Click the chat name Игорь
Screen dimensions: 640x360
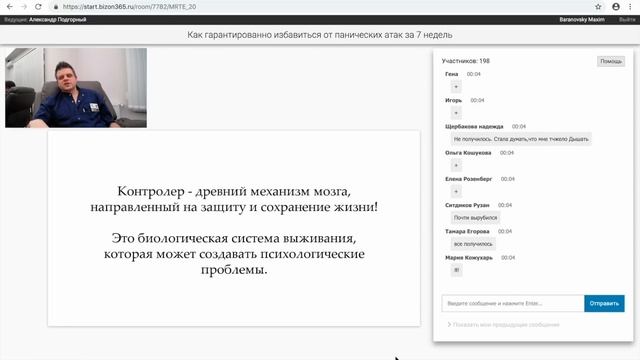click(453, 100)
